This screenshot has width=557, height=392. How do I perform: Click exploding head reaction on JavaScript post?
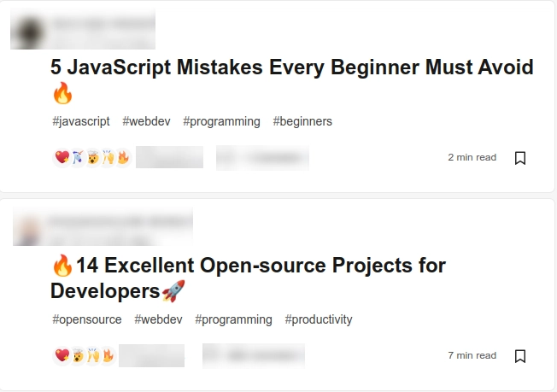tap(93, 157)
